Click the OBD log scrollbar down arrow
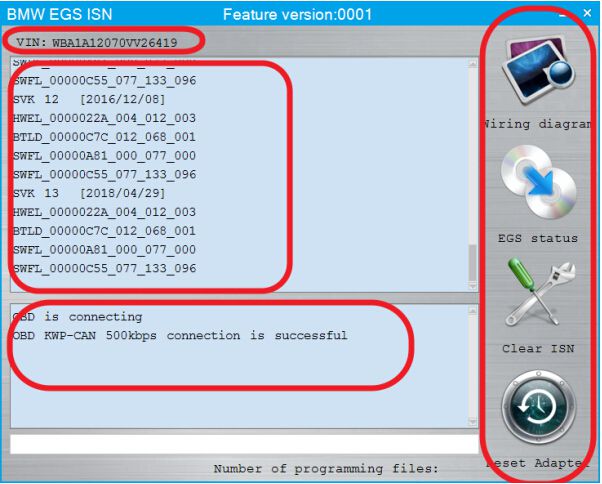The width and height of the screenshot is (602, 484). [473, 421]
